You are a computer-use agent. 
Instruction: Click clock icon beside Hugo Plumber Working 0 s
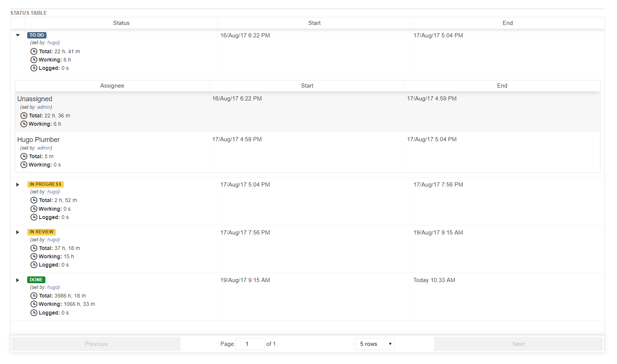tap(24, 165)
